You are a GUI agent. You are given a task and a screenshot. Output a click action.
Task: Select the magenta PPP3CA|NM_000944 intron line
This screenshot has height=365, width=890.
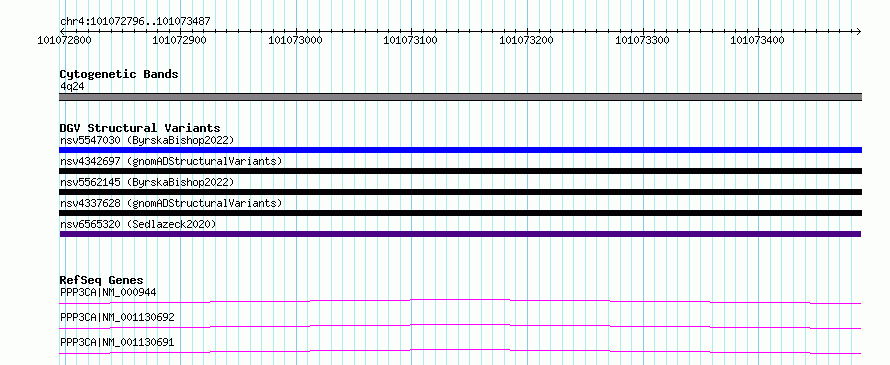(x=460, y=301)
